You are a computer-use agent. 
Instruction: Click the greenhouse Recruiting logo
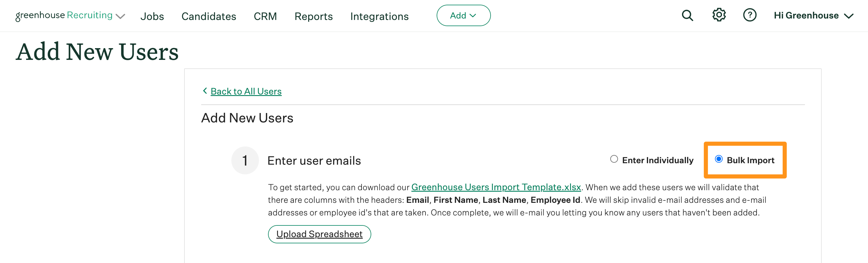(64, 16)
